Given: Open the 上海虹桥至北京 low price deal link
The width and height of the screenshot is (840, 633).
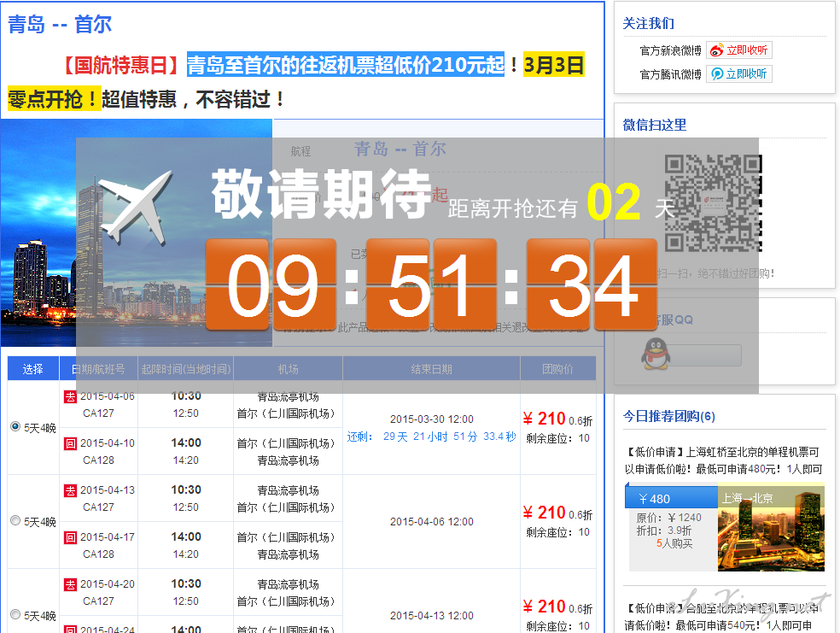Looking at the screenshot, I should point(724,460).
